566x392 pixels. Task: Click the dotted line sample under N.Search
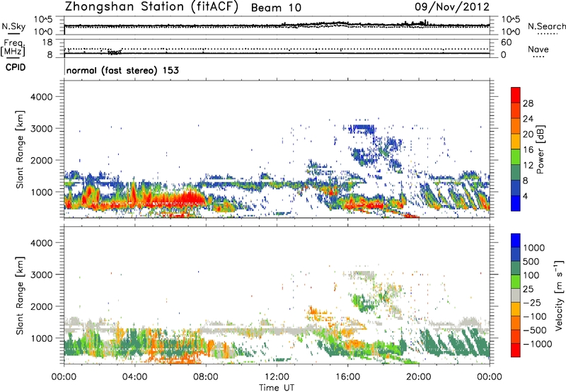[x=547, y=34]
